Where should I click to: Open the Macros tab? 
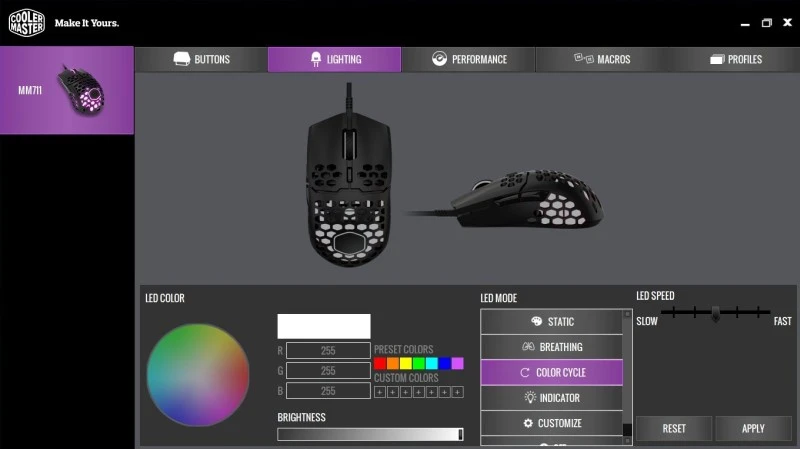[602, 59]
